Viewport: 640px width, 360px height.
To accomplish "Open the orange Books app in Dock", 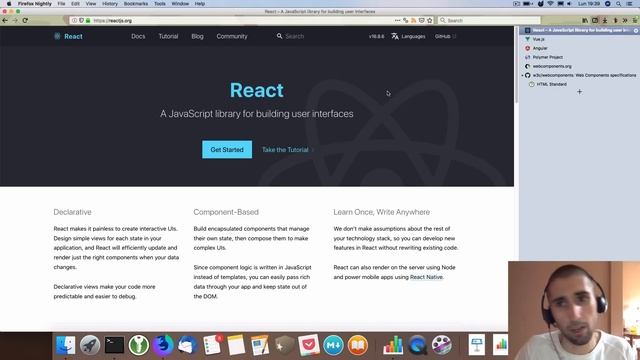I will [358, 345].
